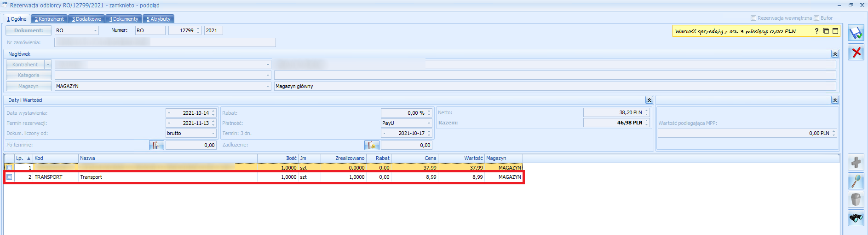Click the icon button next to Zadłużenie
The height and width of the screenshot is (235, 868).
click(372, 145)
